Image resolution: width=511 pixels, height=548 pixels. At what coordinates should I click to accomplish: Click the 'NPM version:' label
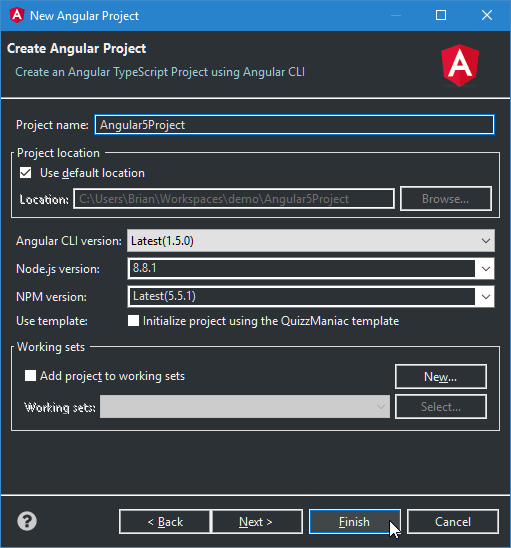(x=51, y=297)
